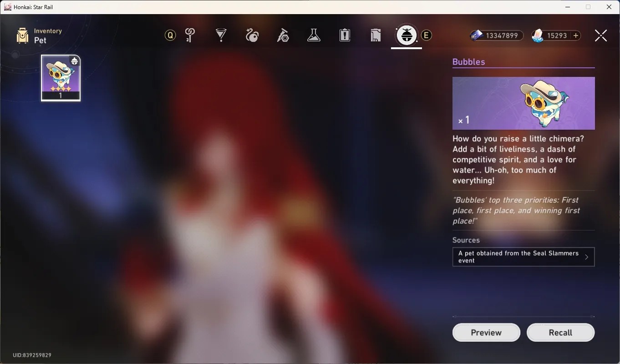Recall the Bubbles pet

pos(560,333)
